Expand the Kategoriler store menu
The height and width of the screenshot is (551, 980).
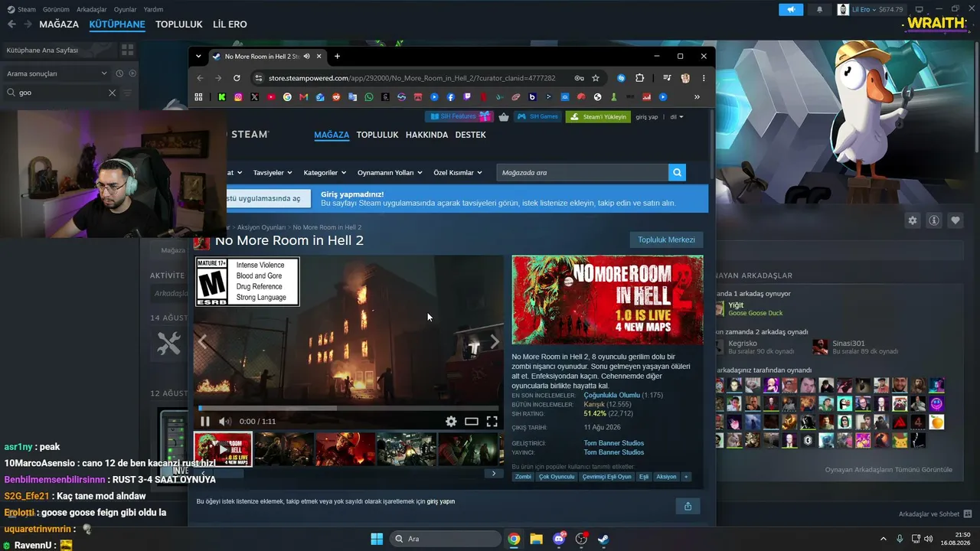click(x=325, y=173)
